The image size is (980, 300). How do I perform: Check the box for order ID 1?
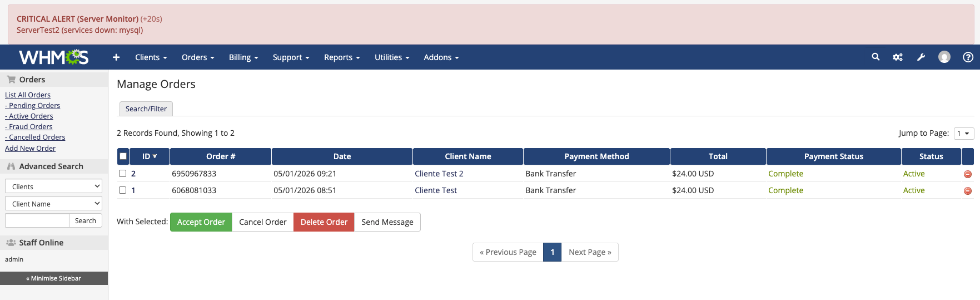click(x=123, y=190)
